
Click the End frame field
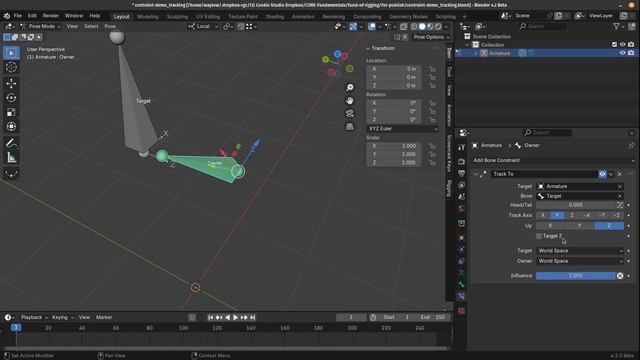pos(433,317)
